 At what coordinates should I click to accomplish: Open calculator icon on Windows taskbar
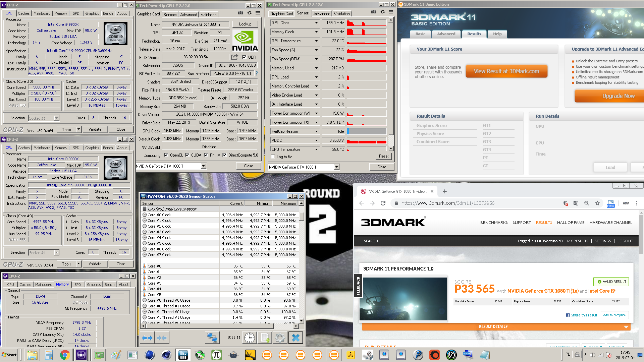pos(49,355)
